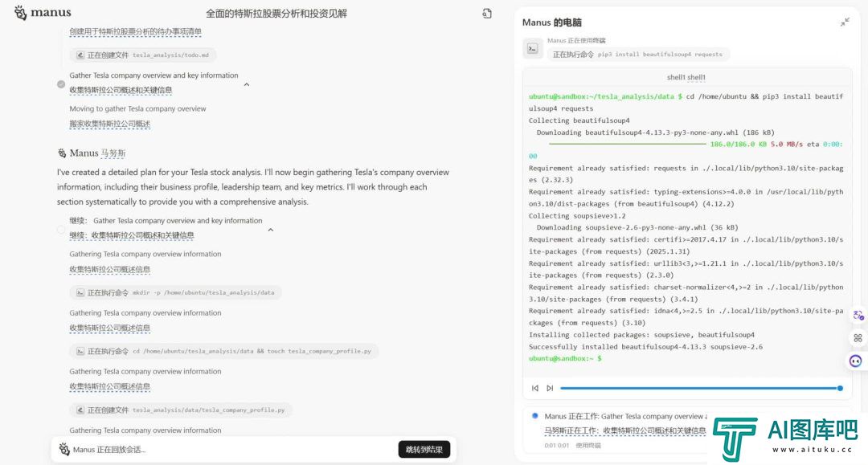
Task: Click the Manus hand icon beside 马努斯 heading
Action: coord(62,153)
